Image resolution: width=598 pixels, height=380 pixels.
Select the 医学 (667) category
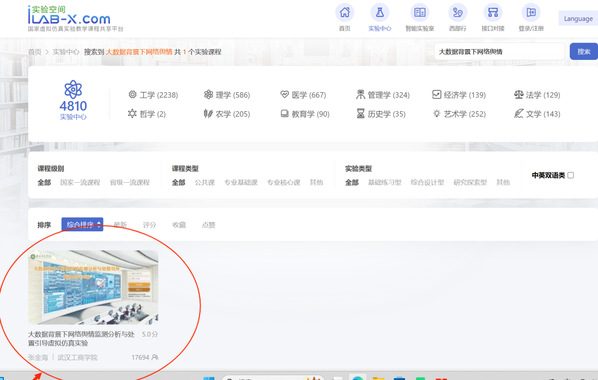tap(303, 95)
